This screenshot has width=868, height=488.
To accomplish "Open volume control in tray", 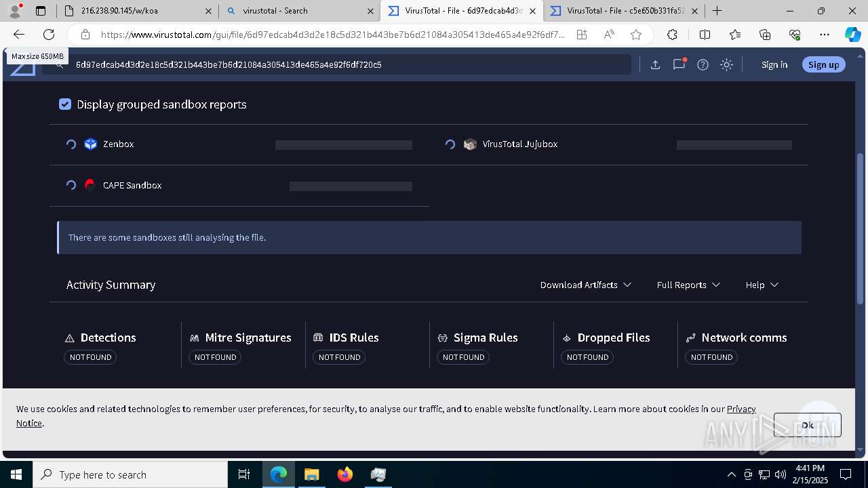I will pos(781,474).
